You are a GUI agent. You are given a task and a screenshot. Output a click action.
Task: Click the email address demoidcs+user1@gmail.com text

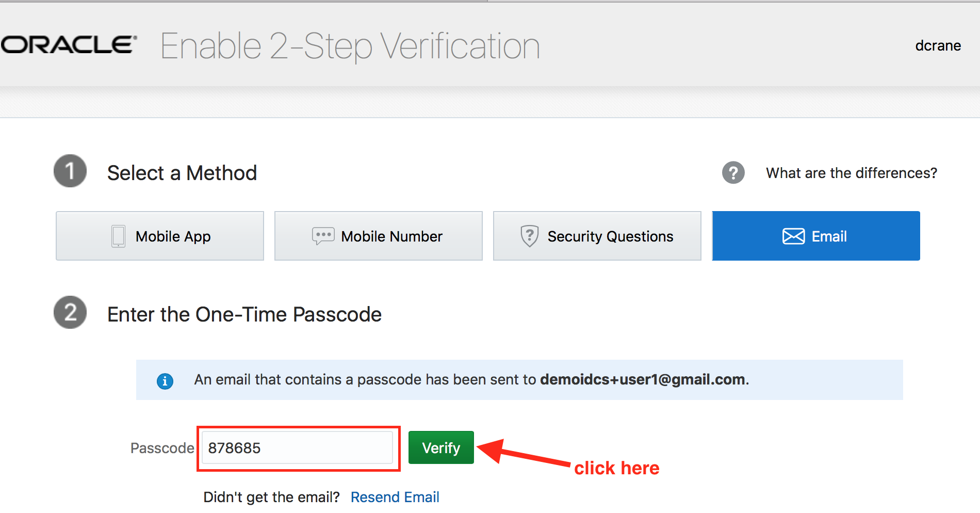coord(643,380)
